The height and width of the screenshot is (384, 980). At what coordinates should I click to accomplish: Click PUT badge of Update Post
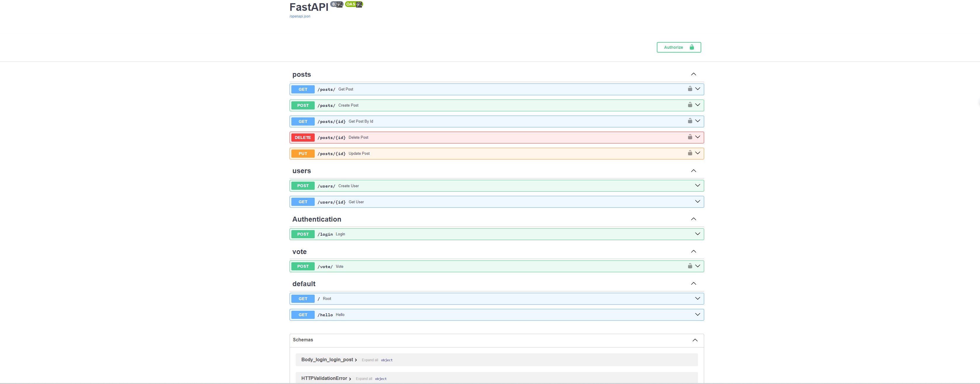pos(303,153)
